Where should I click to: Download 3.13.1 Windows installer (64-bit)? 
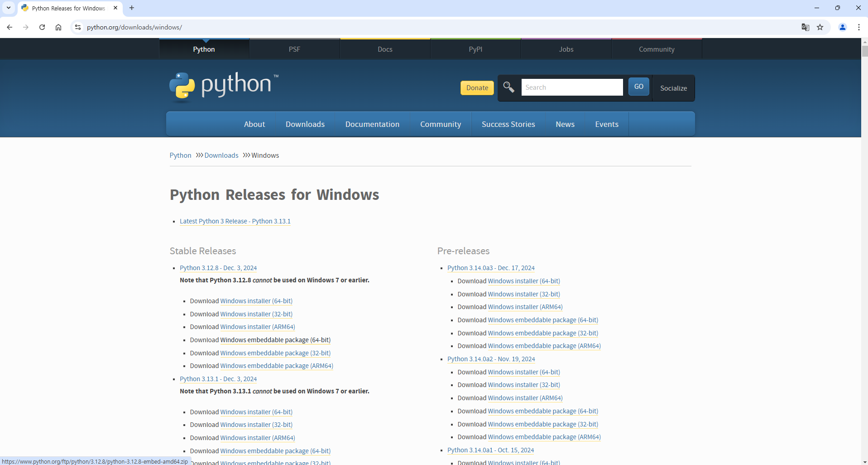tap(256, 412)
